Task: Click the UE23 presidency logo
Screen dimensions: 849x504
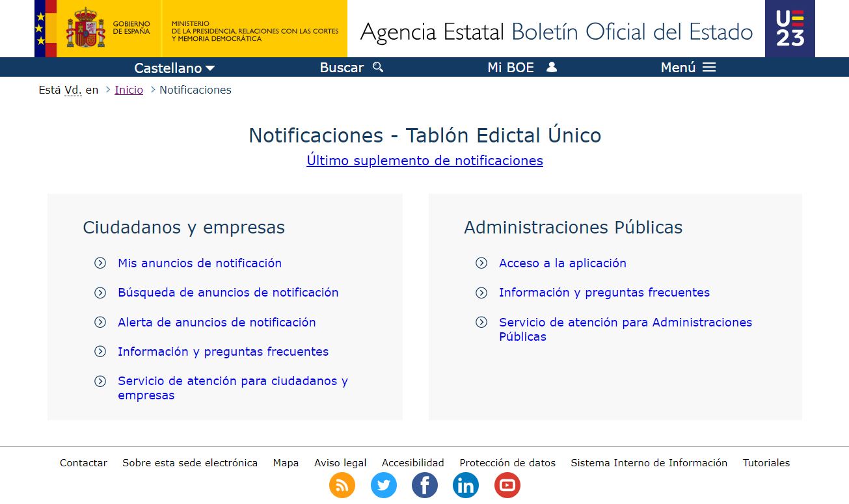Action: pyautogui.click(x=790, y=29)
